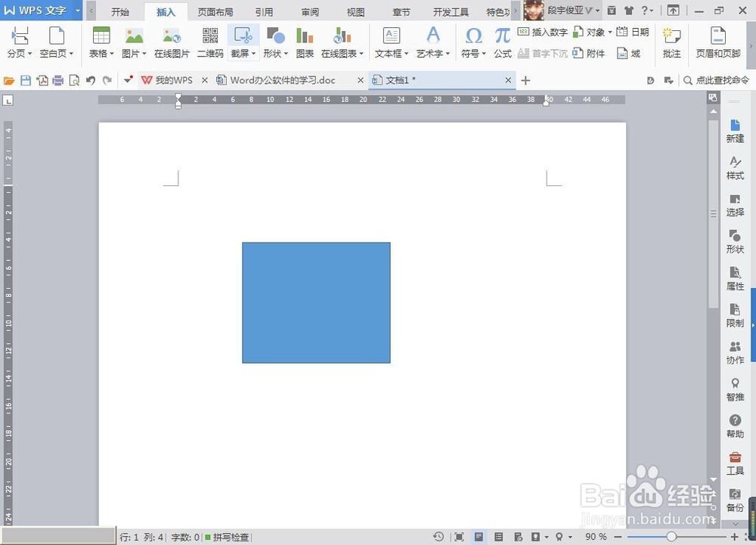Viewport: 756px width, 545px height.
Task: Click 插入数字 insert number
Action: 542,33
